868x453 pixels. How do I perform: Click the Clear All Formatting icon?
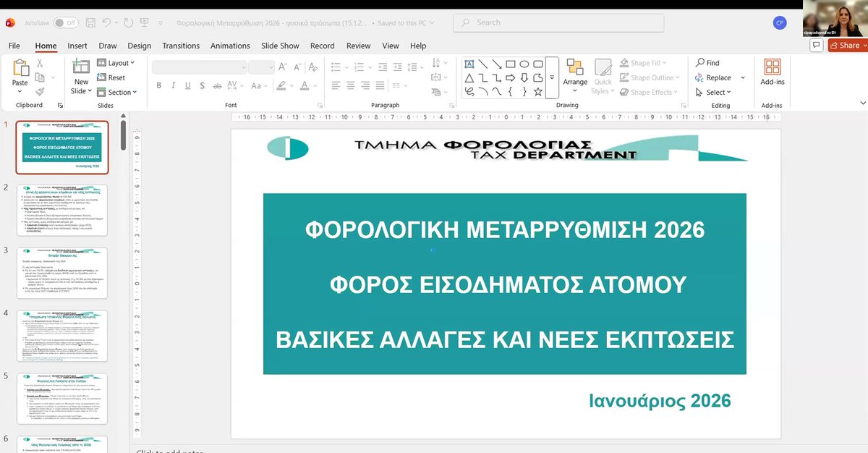312,67
